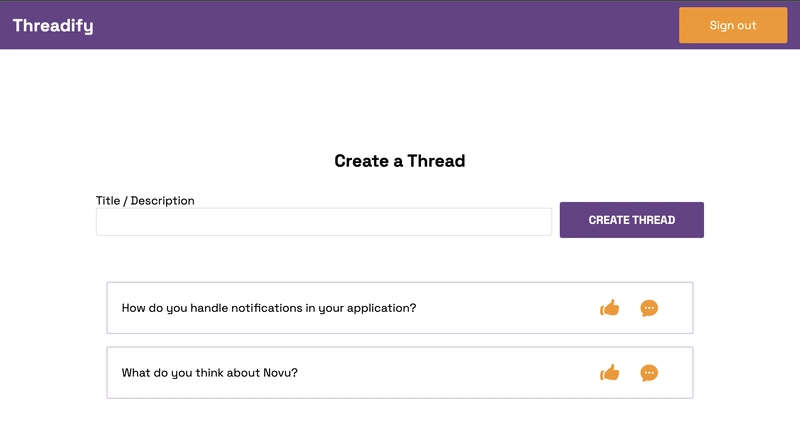The height and width of the screenshot is (445, 800).
Task: Give a thumbs-up to the Novu thread
Action: tap(609, 373)
